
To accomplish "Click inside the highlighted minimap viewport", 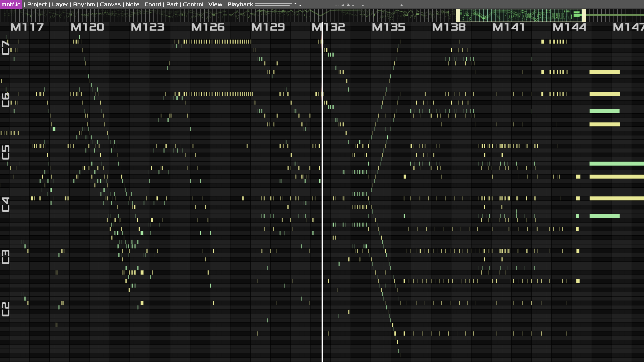I will pos(521,15).
